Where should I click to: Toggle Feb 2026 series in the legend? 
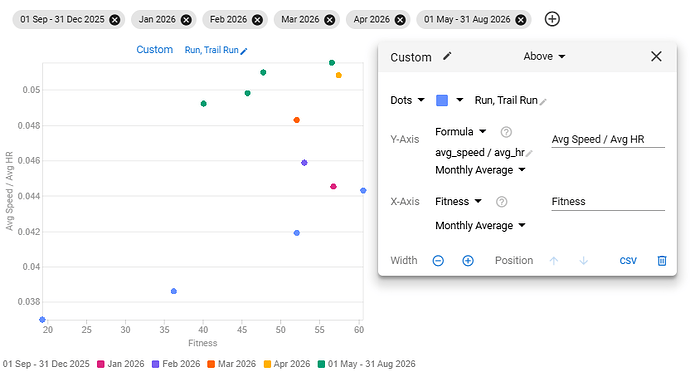(x=176, y=364)
